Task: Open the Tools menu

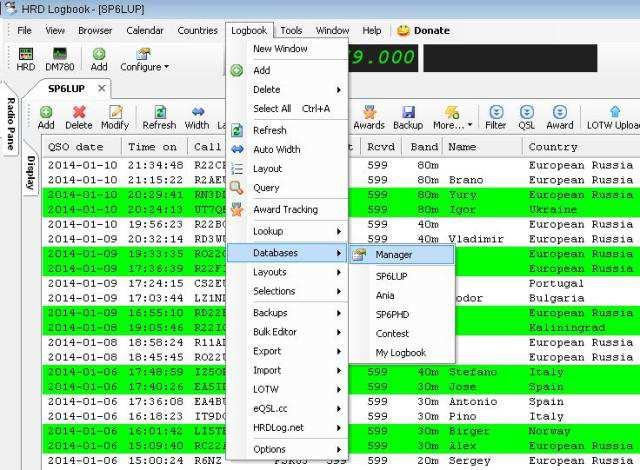Action: click(291, 31)
